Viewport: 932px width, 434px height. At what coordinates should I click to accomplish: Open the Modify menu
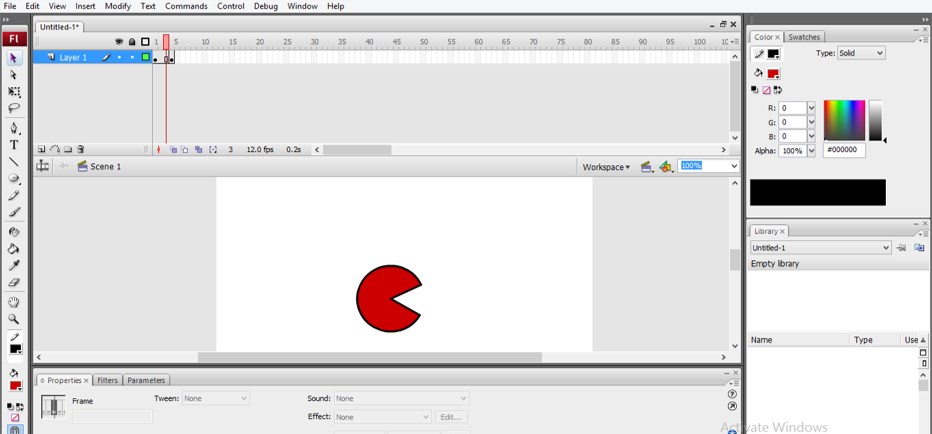118,6
